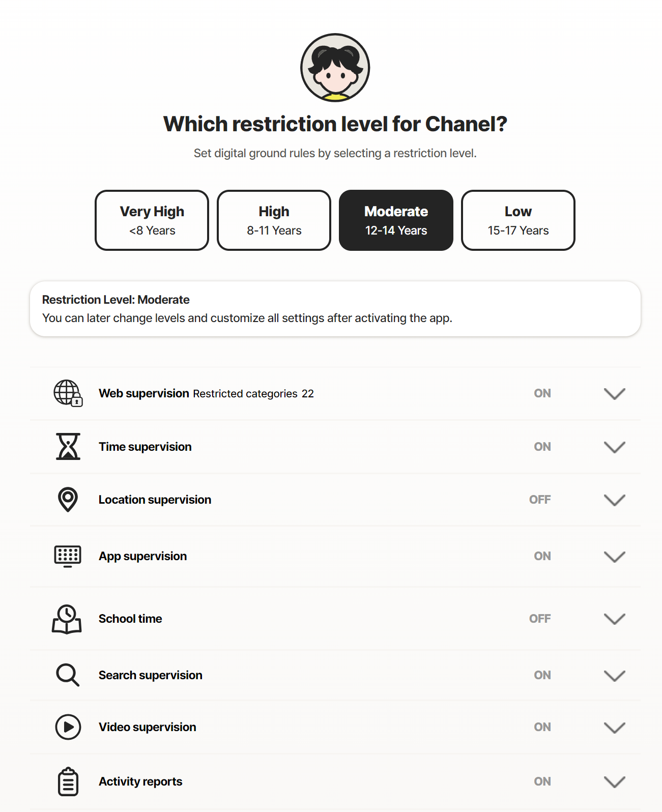Click the Web supervision globe lock icon
The height and width of the screenshot is (812, 662).
point(68,393)
